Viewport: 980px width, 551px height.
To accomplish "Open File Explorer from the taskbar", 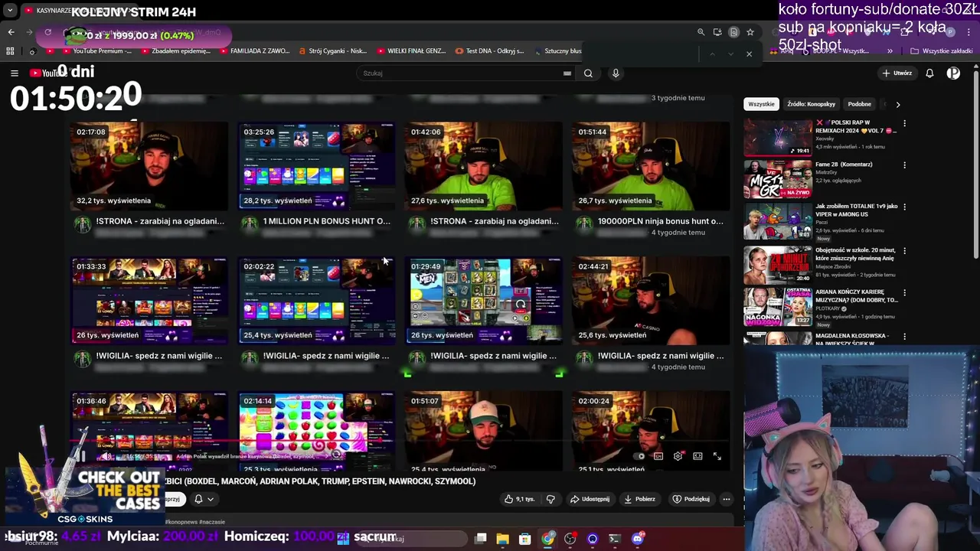I will pos(502,539).
